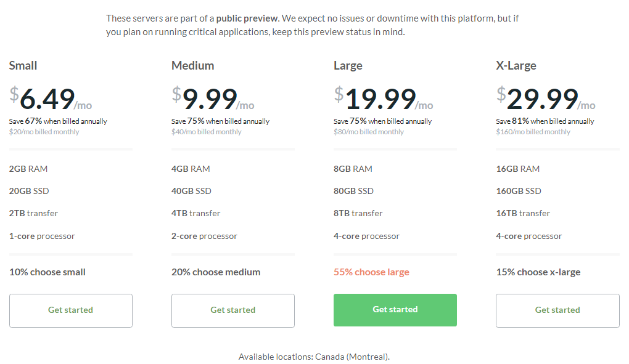Click the '55% choose large' highlighted text
The image size is (629, 364).
click(371, 272)
